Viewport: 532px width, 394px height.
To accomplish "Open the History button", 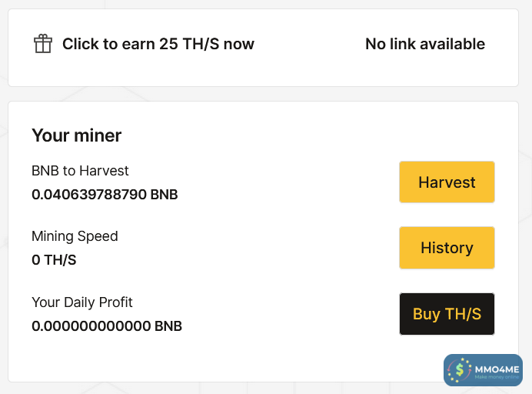I will 447,248.
